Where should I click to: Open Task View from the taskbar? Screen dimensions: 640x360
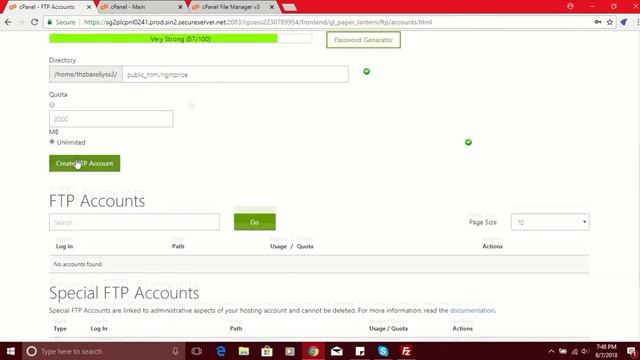(x=197, y=351)
